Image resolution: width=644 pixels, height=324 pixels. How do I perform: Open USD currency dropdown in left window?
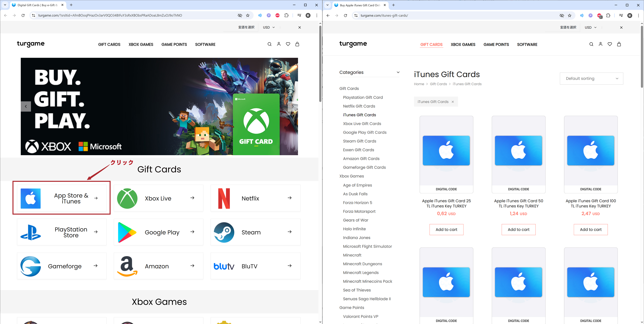269,27
